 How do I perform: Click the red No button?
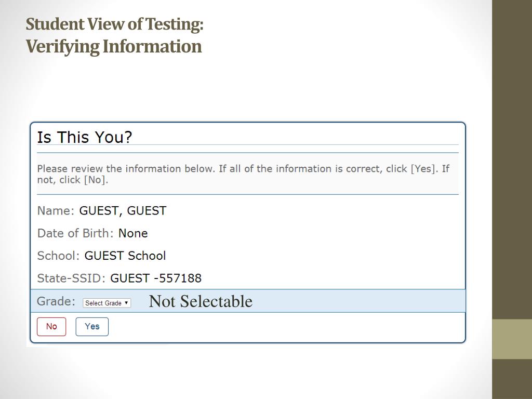pos(51,327)
